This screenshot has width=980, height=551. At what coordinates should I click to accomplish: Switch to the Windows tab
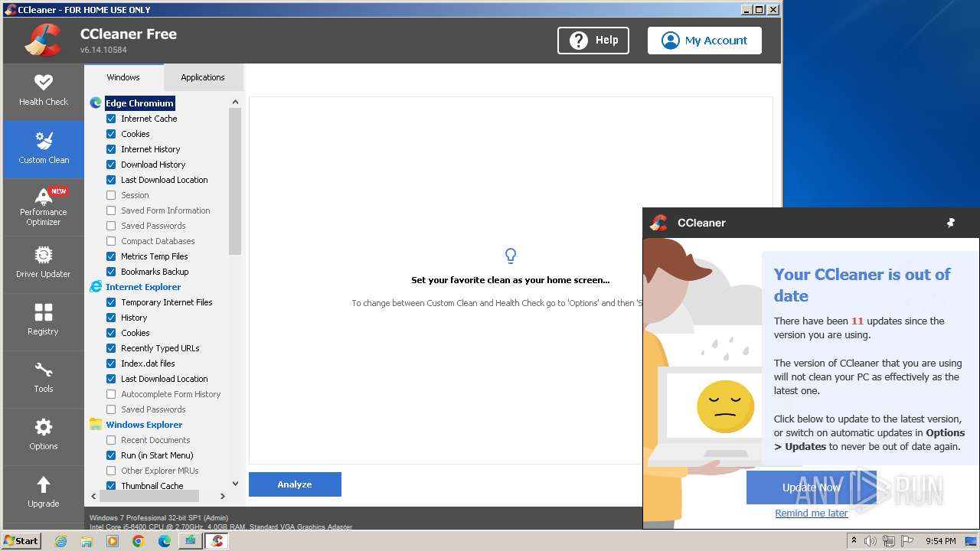[123, 77]
